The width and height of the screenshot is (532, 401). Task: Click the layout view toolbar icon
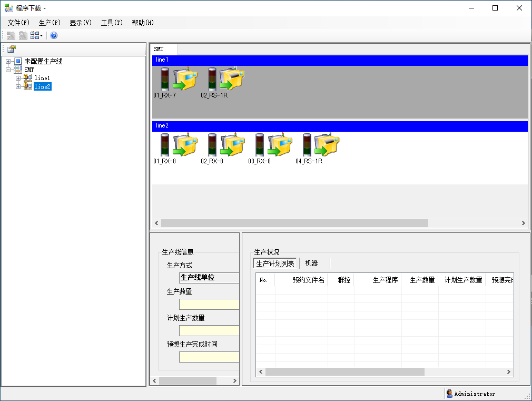[33, 35]
